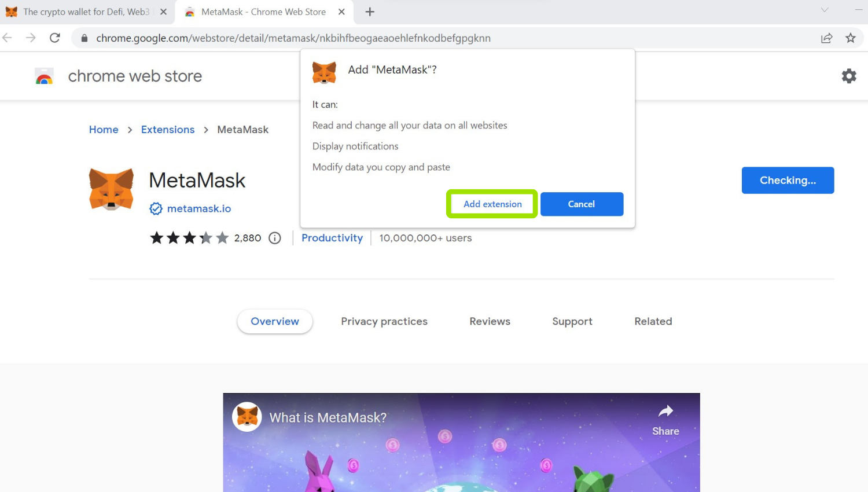
Task: Open the metamask.io publisher link
Action: [x=199, y=208]
